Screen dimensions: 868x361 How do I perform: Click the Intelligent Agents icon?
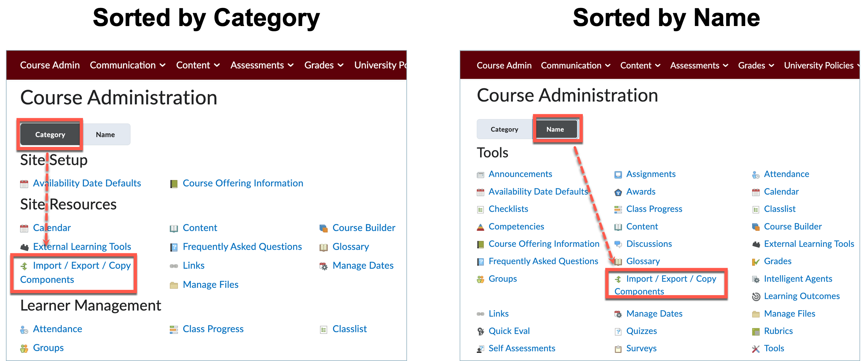[x=756, y=279]
